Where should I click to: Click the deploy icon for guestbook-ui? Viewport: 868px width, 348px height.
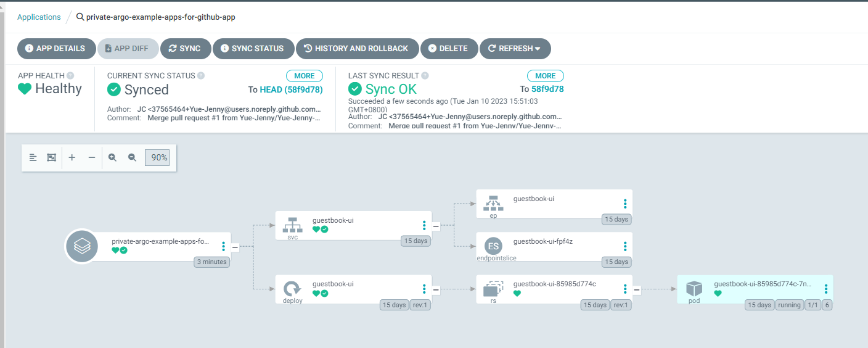(292, 288)
